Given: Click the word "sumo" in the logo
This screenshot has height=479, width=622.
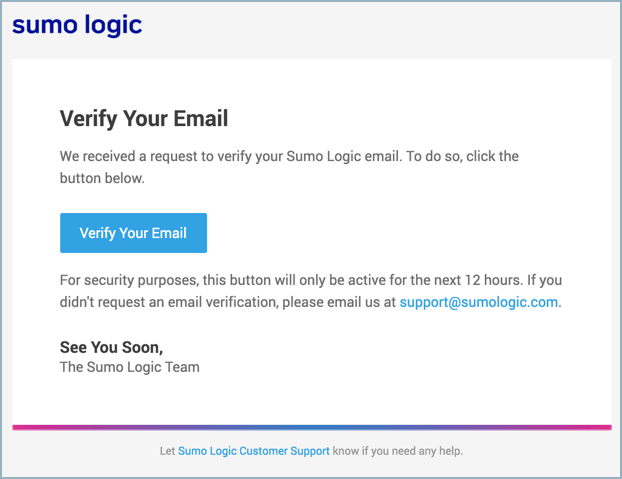Looking at the screenshot, I should click(43, 24).
